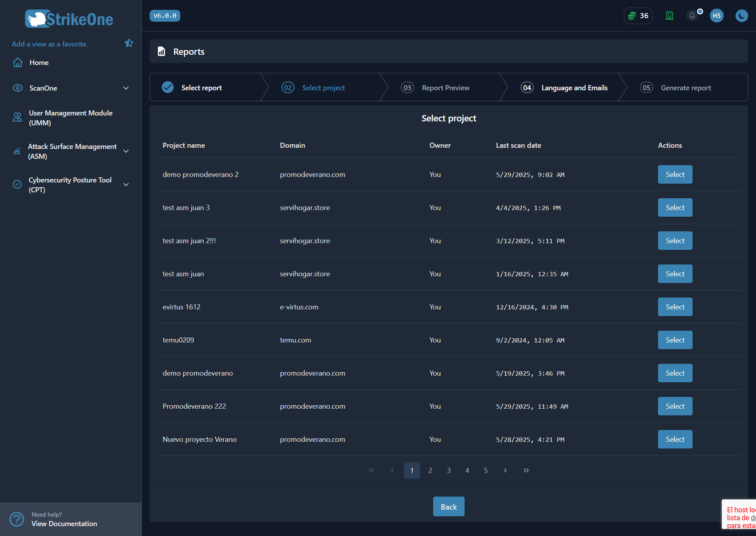Go to page 3 of projects
The height and width of the screenshot is (536, 756).
click(x=448, y=470)
